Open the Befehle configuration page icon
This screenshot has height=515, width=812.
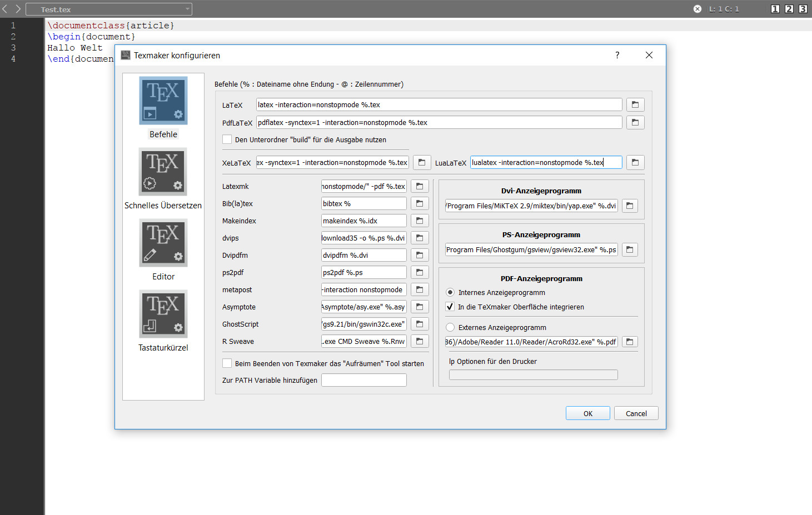163,101
